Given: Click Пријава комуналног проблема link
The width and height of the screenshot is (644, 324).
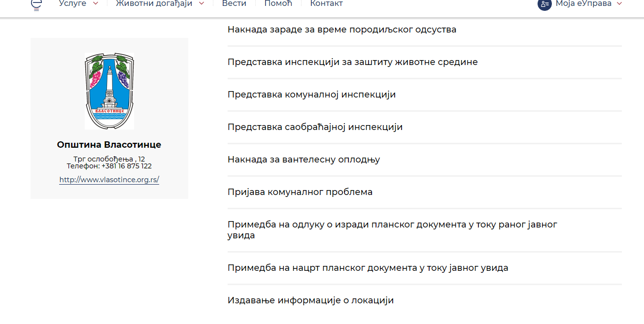Looking at the screenshot, I should pos(300,192).
